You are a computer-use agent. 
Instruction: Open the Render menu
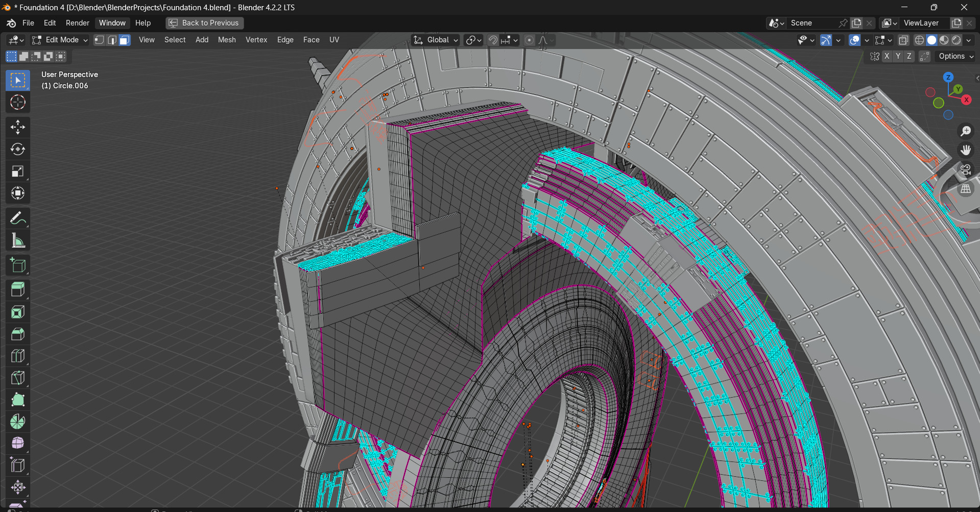tap(78, 23)
